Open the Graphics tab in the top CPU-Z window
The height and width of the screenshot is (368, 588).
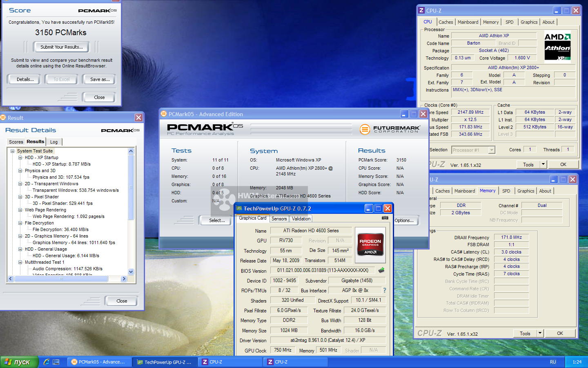point(529,22)
